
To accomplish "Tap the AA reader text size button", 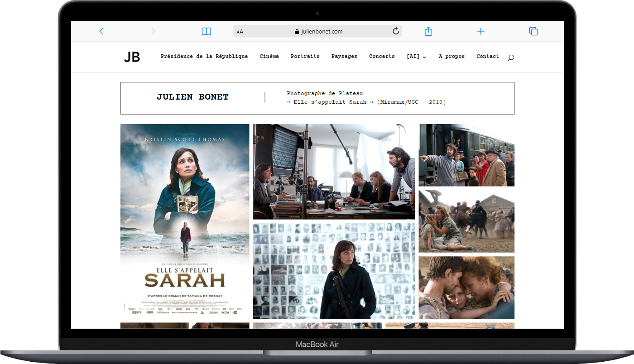I will pyautogui.click(x=240, y=32).
